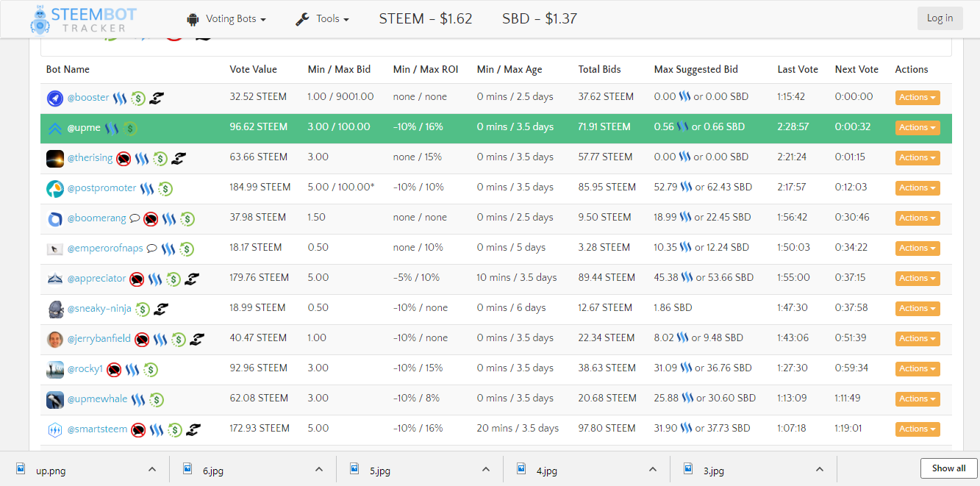This screenshot has width=980, height=486.
Task: Click the green dollar icon beside @upme
Action: [x=130, y=128]
